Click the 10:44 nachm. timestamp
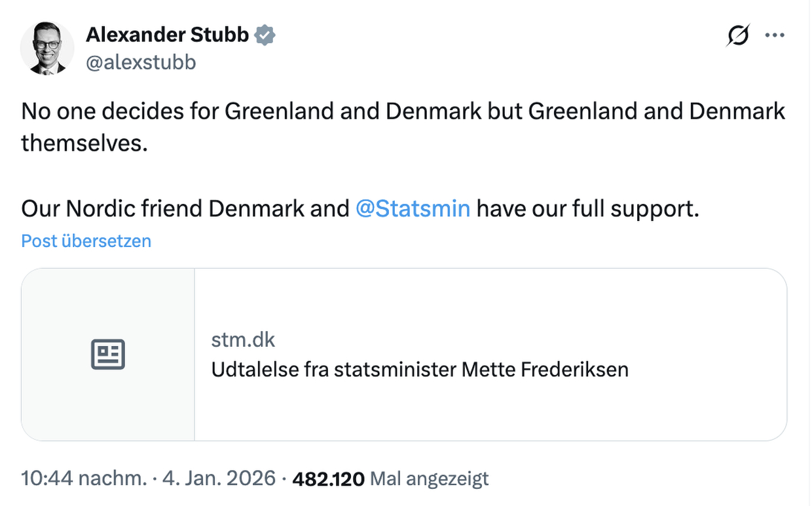Screen dimensions: 812x506 (84, 478)
